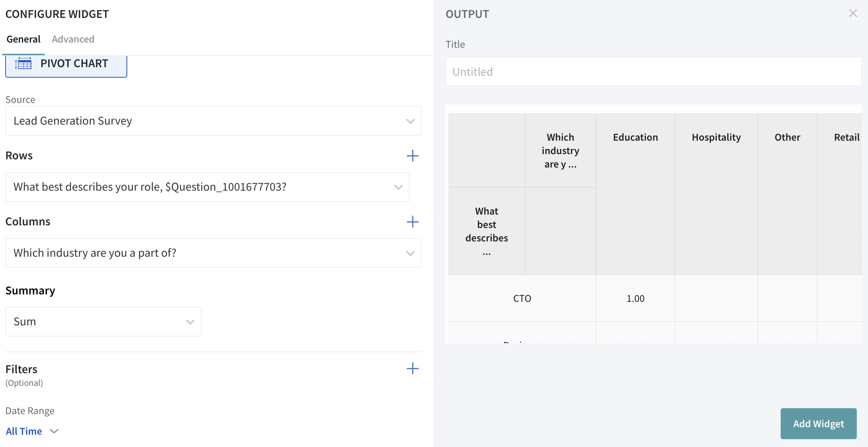
Task: Close the configure widget panel
Action: (x=853, y=13)
